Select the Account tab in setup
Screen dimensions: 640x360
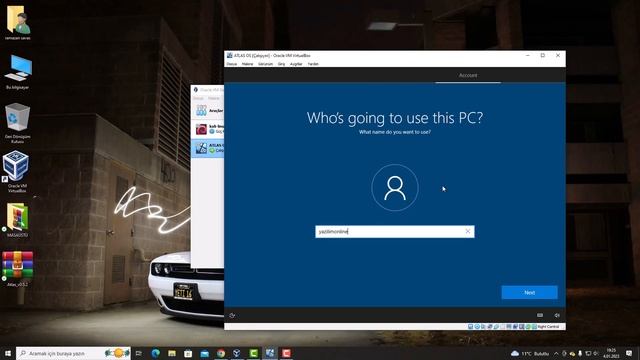[x=468, y=76]
